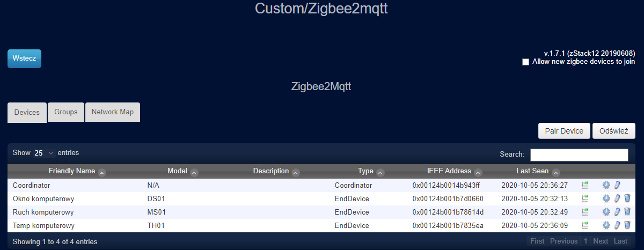Select the Okno komputerowy name cell
Viewport: 644px width, 250px height.
tap(43, 198)
